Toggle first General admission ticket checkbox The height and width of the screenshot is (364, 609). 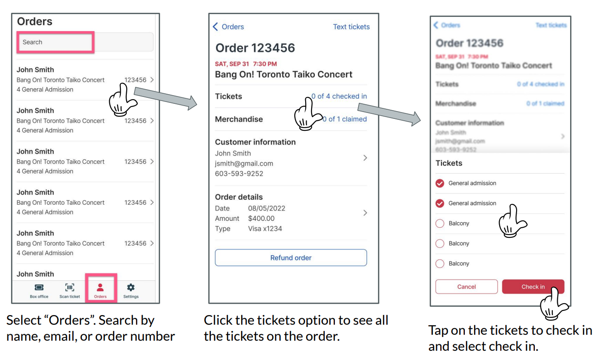click(x=440, y=183)
